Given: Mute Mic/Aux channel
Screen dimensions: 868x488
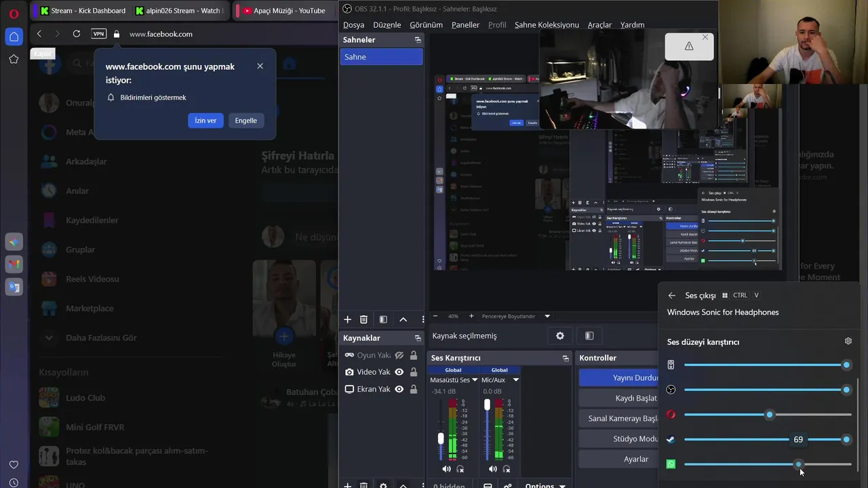Looking at the screenshot, I should [492, 469].
